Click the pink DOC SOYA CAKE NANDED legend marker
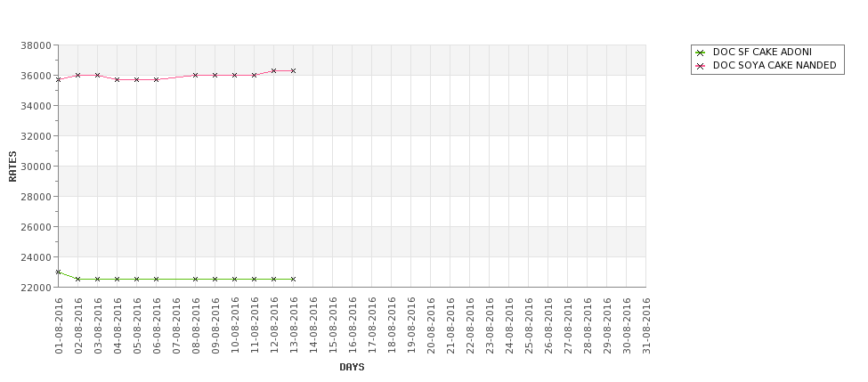This screenshot has width=868, height=382. pyautogui.click(x=701, y=66)
